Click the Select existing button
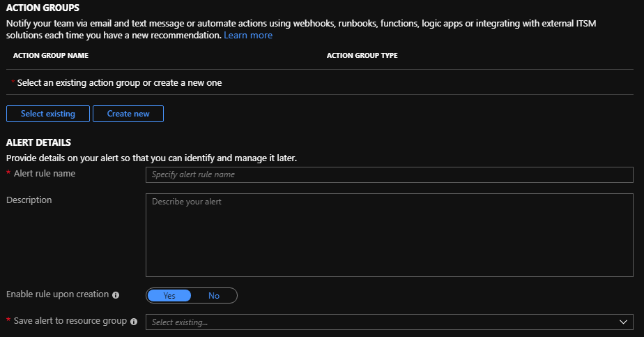Image resolution: width=644 pixels, height=337 pixels. pyautogui.click(x=48, y=114)
